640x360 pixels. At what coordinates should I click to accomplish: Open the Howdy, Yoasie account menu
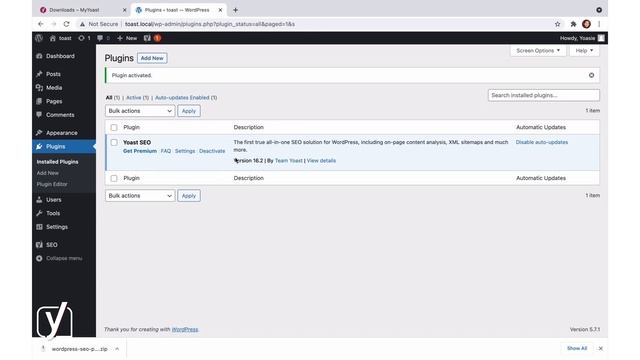582,38
